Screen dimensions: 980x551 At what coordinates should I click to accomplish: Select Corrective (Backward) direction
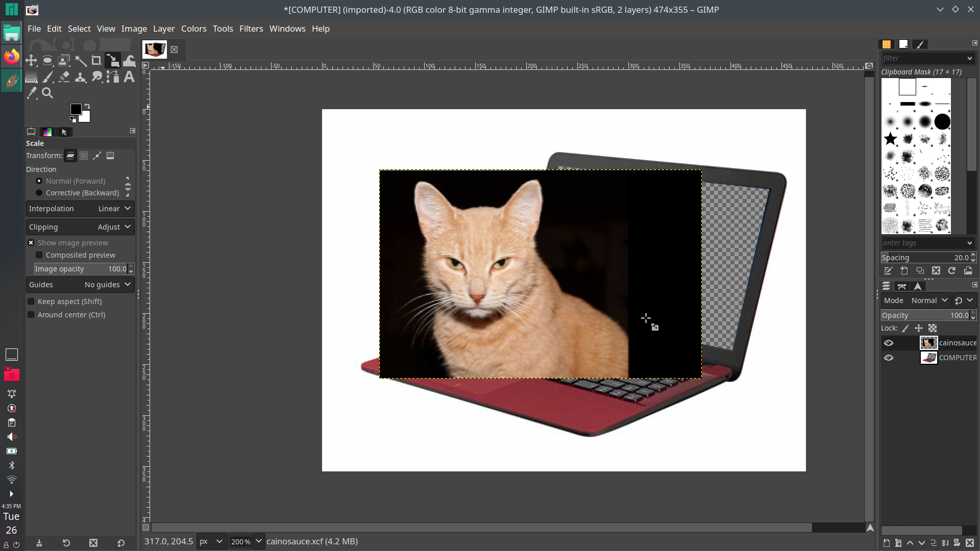39,193
